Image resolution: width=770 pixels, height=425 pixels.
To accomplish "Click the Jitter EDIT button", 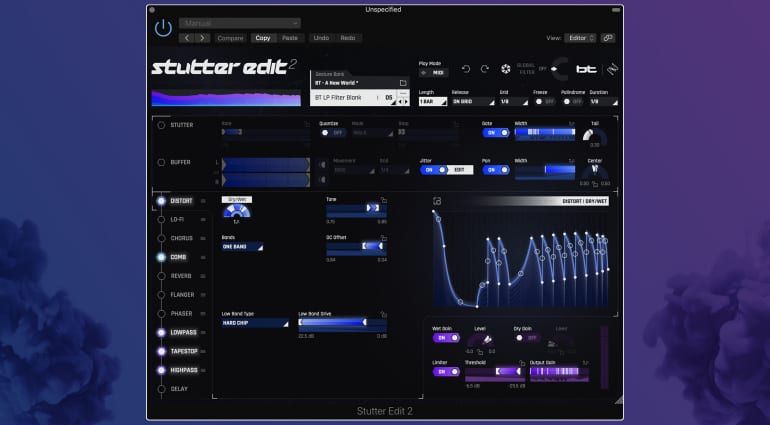I will click(x=461, y=170).
